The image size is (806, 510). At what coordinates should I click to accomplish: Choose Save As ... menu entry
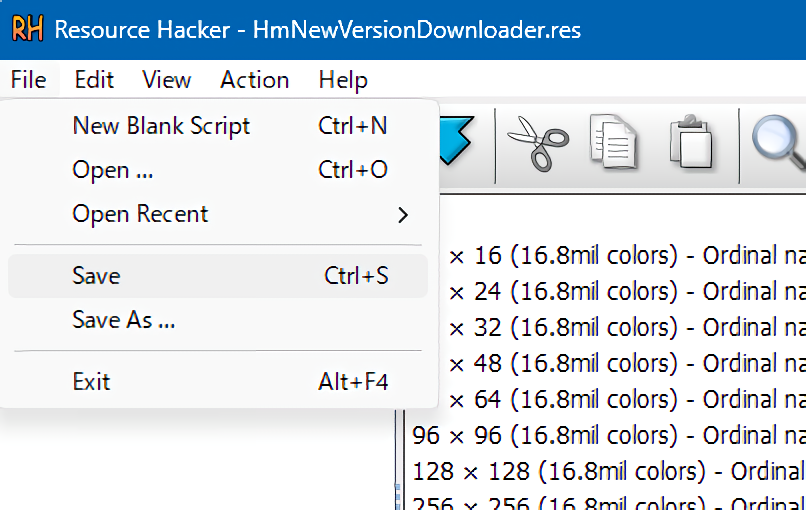(123, 320)
